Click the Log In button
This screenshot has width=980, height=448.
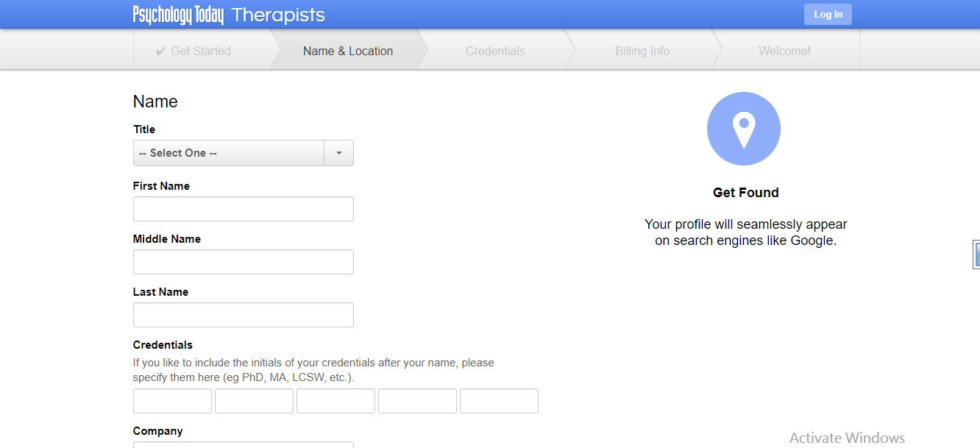(x=828, y=15)
